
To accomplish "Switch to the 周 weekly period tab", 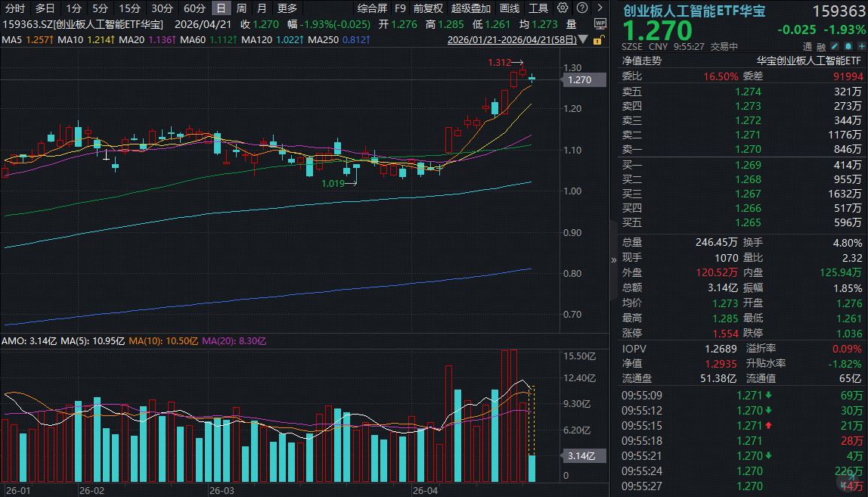I will click(241, 8).
